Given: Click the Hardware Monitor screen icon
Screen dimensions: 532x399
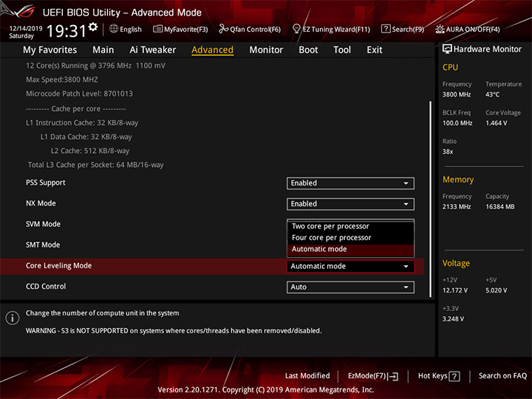Looking at the screenshot, I should pyautogui.click(x=447, y=50).
